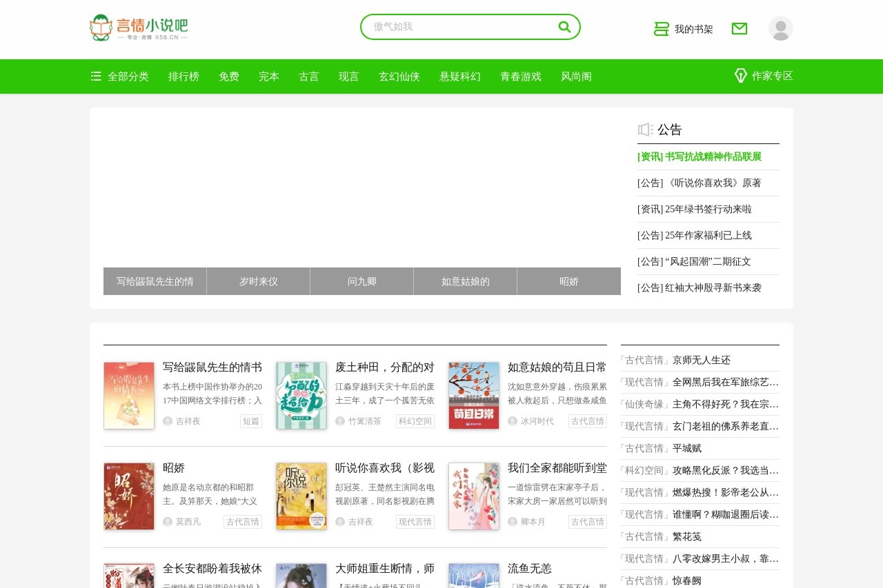Viewport: 883px width, 588px height.
Task: Open ranking item 攻略黑化反派
Action: (726, 470)
